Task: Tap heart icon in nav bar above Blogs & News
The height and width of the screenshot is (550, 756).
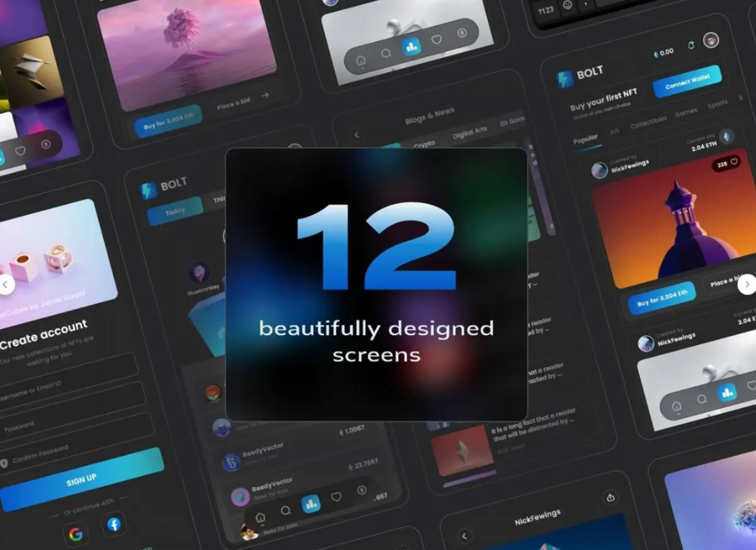Action: 436,39
